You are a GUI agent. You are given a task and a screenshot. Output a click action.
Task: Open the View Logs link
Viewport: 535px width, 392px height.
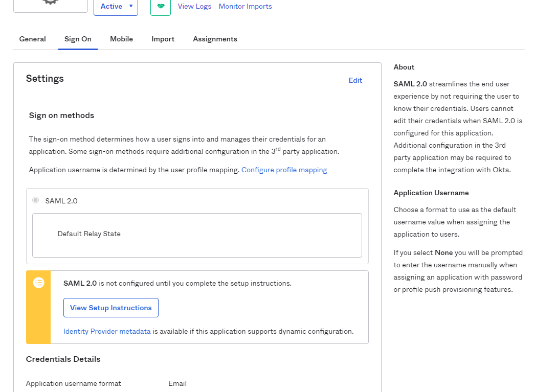194,7
